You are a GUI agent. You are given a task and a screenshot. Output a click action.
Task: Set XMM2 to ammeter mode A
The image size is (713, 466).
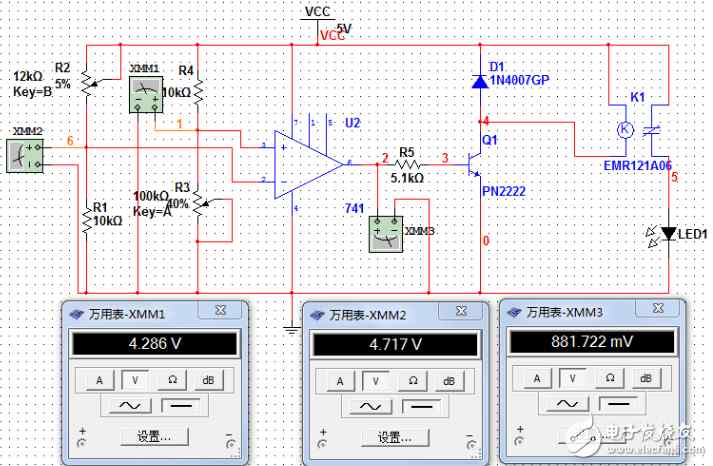[340, 381]
